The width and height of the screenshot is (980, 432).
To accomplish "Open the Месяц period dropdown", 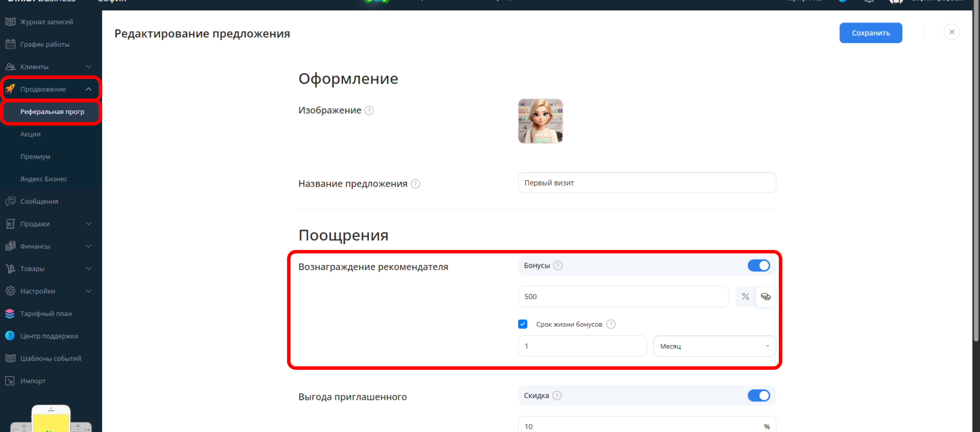I will tap(714, 346).
